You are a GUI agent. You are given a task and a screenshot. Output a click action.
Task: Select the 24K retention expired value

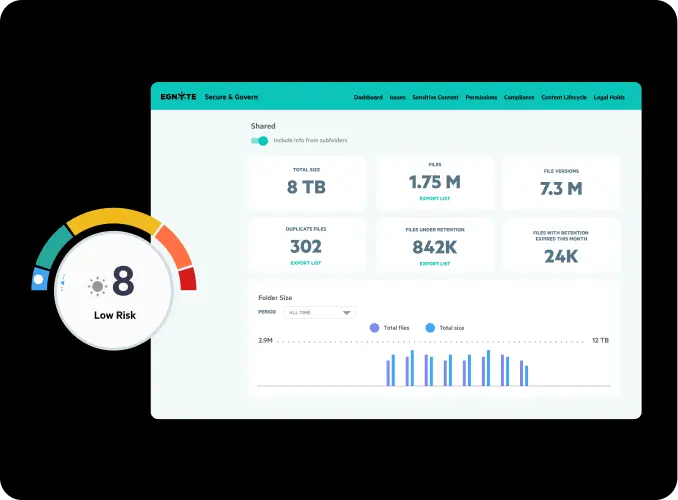pos(561,256)
